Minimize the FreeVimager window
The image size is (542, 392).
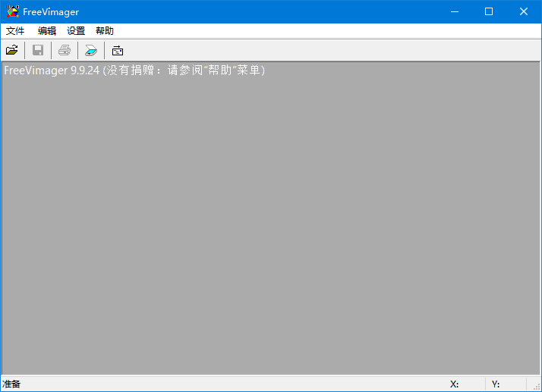[454, 11]
